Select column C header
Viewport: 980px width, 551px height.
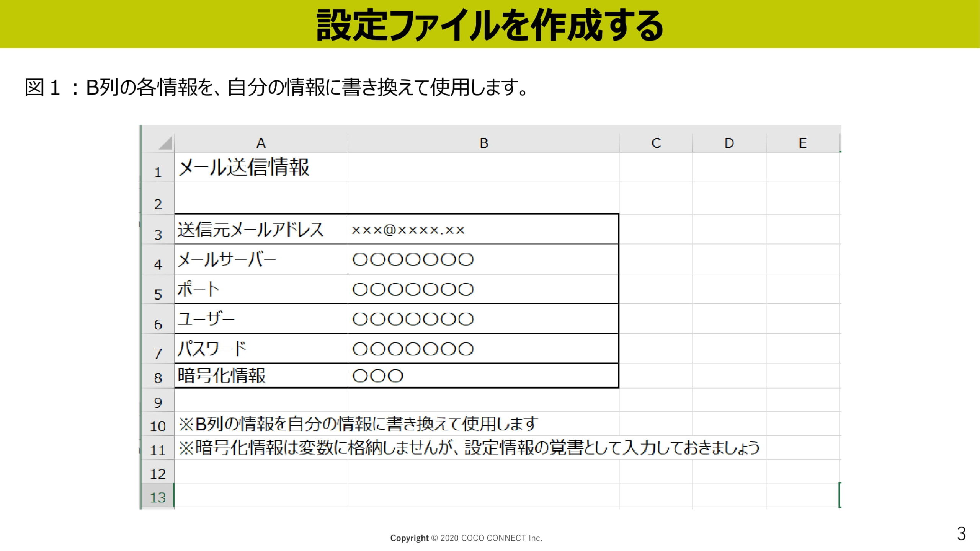[x=656, y=143]
